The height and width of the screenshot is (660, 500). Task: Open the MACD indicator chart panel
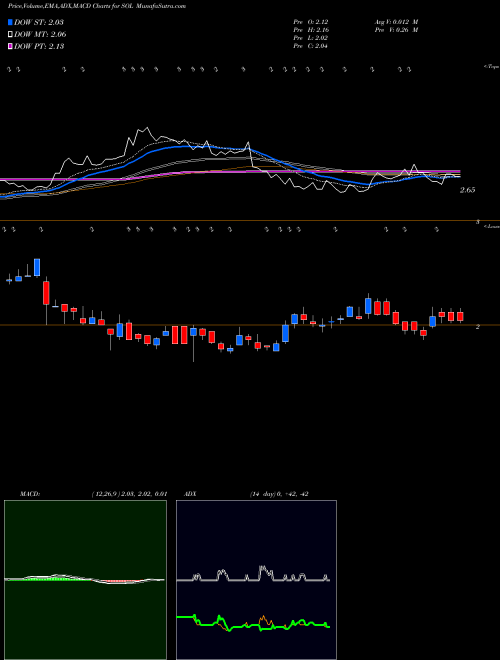[85, 580]
